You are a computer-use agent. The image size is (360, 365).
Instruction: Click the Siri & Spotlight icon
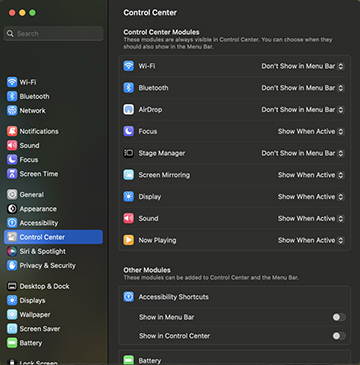pyautogui.click(x=12, y=251)
